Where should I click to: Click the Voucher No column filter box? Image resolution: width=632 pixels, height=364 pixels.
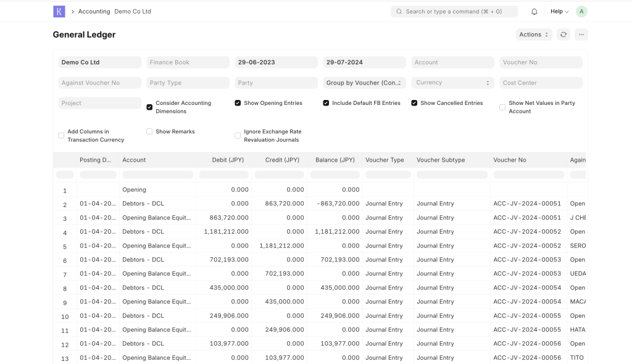tap(528, 175)
